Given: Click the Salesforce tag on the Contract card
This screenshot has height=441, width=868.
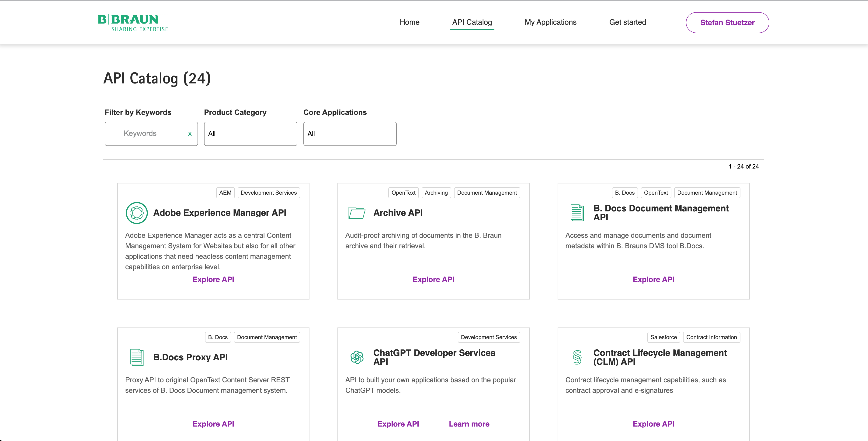Looking at the screenshot, I should pos(663,337).
